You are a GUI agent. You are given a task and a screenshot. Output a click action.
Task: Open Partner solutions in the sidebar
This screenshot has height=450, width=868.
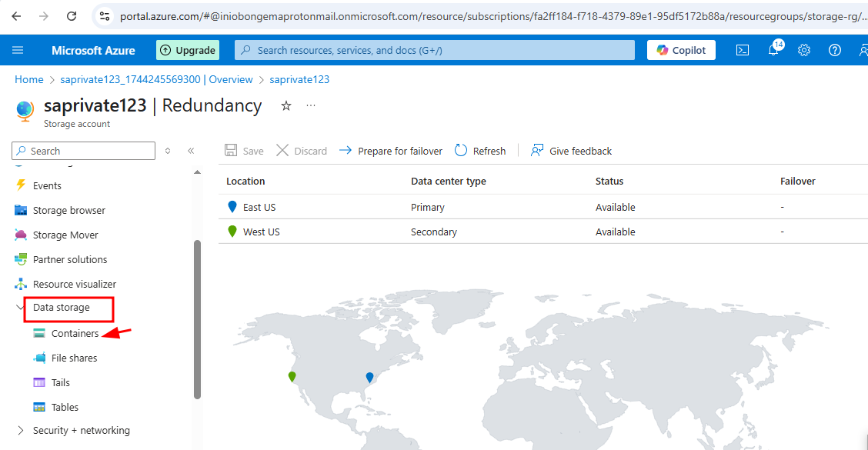pyautogui.click(x=70, y=259)
